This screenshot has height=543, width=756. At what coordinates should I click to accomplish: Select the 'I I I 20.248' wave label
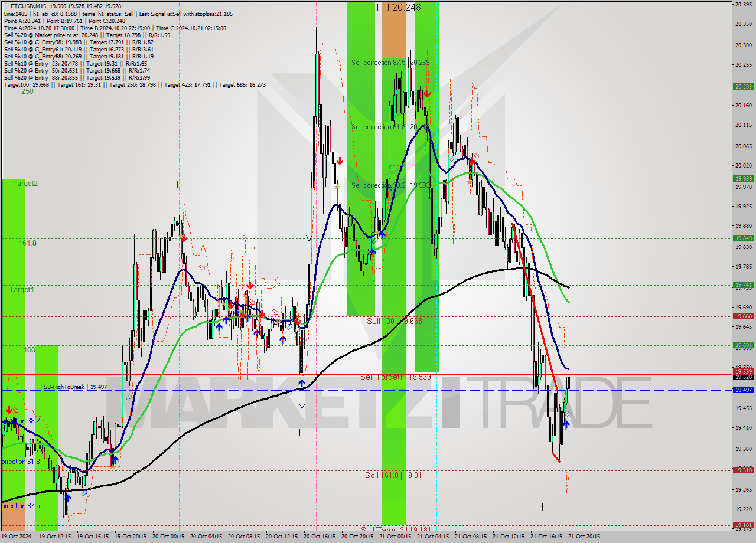click(x=399, y=7)
